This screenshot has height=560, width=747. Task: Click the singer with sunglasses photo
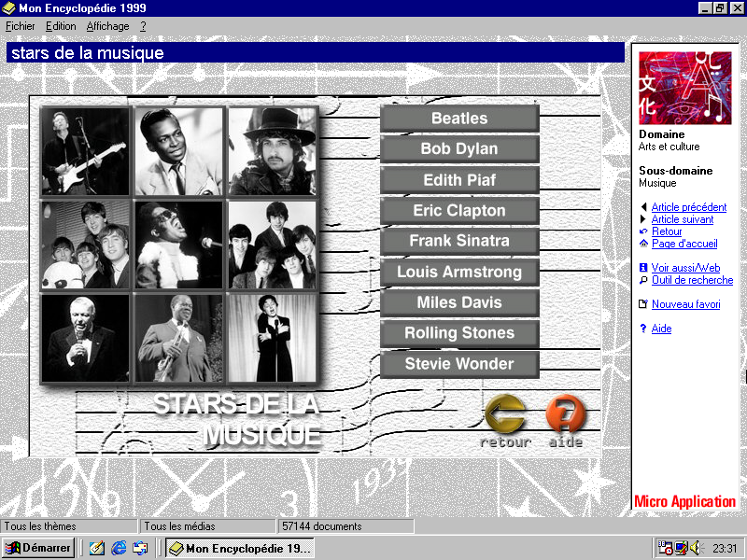tap(178, 245)
